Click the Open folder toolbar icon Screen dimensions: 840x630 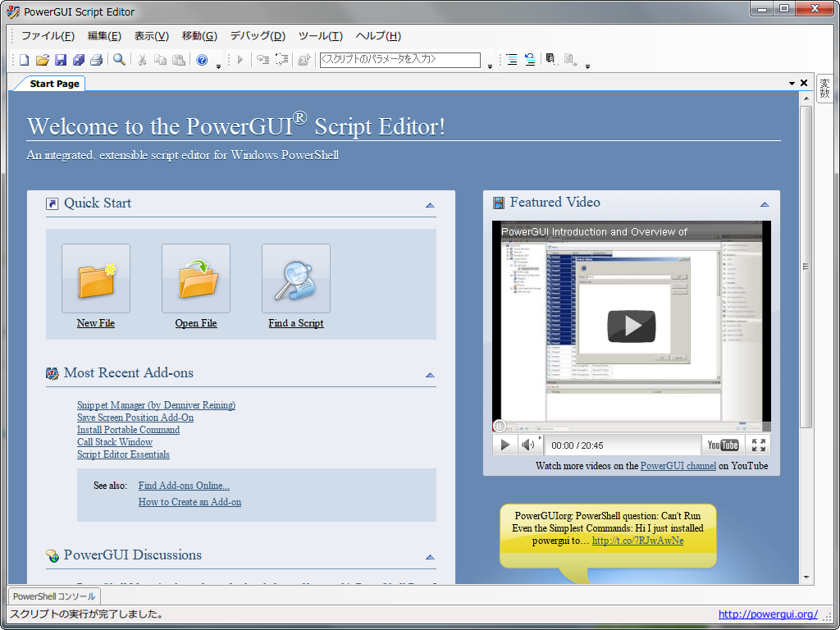tap(43, 59)
